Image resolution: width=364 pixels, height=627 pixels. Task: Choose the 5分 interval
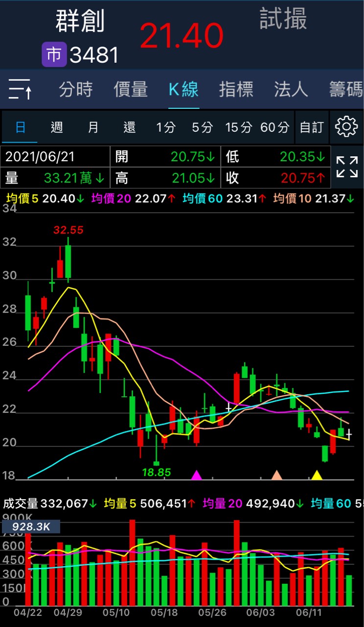[202, 128]
